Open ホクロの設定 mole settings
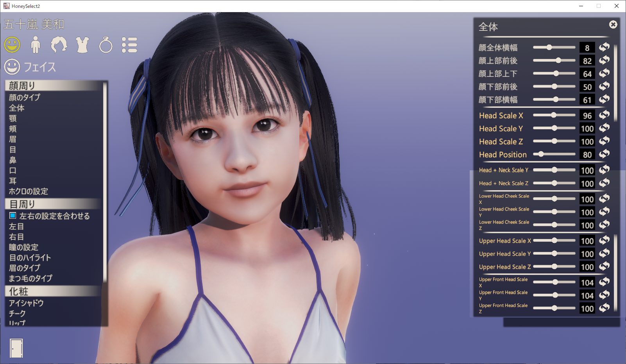This screenshot has width=626, height=364. [x=29, y=191]
